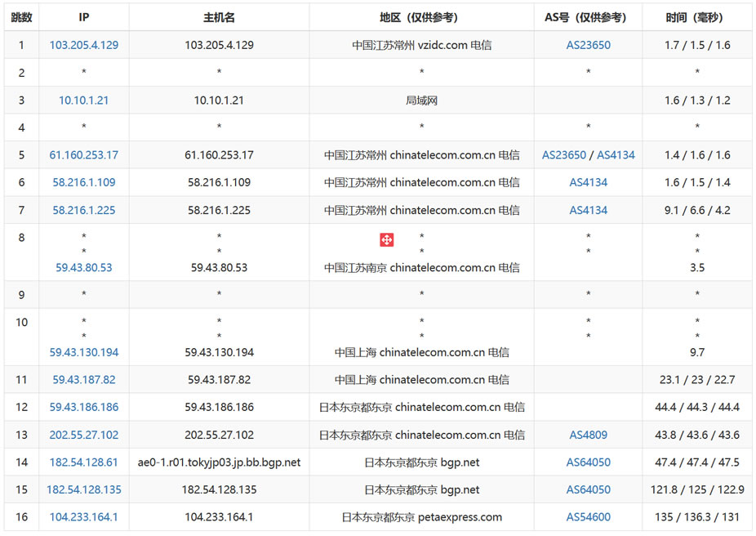Select region cell 局域网
Viewport: 756px width, 536px height.
pos(421,100)
